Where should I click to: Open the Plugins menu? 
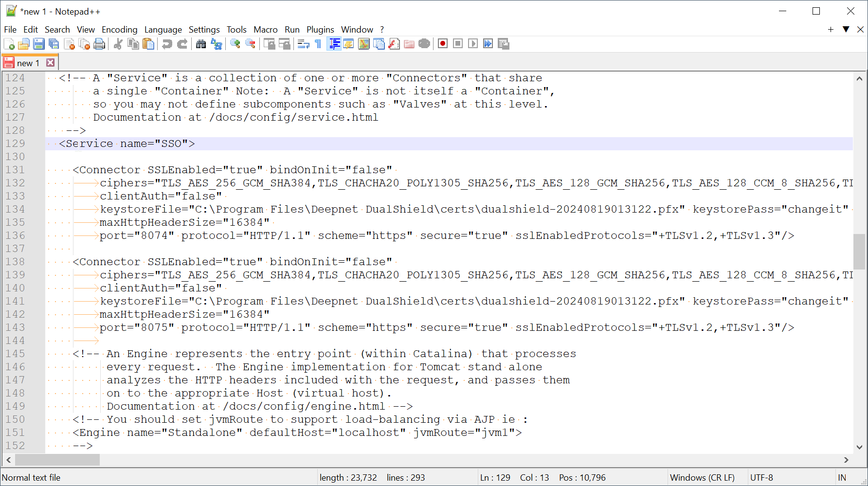pyautogui.click(x=320, y=30)
